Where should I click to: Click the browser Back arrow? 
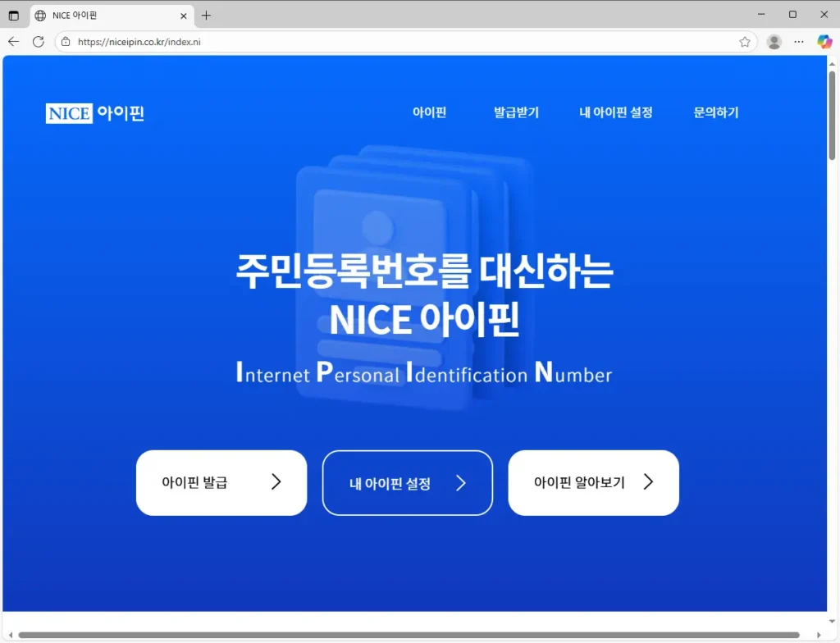coord(13,42)
